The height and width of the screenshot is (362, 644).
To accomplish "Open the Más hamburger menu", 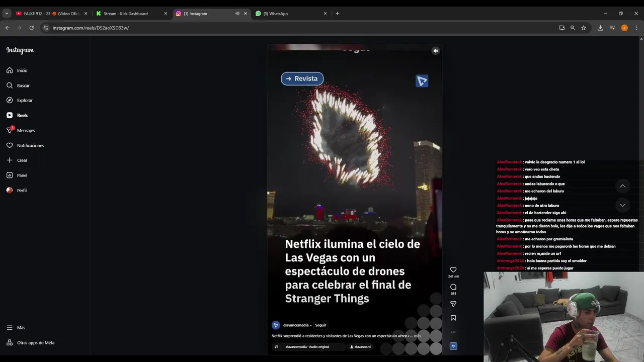I will click(x=16, y=327).
